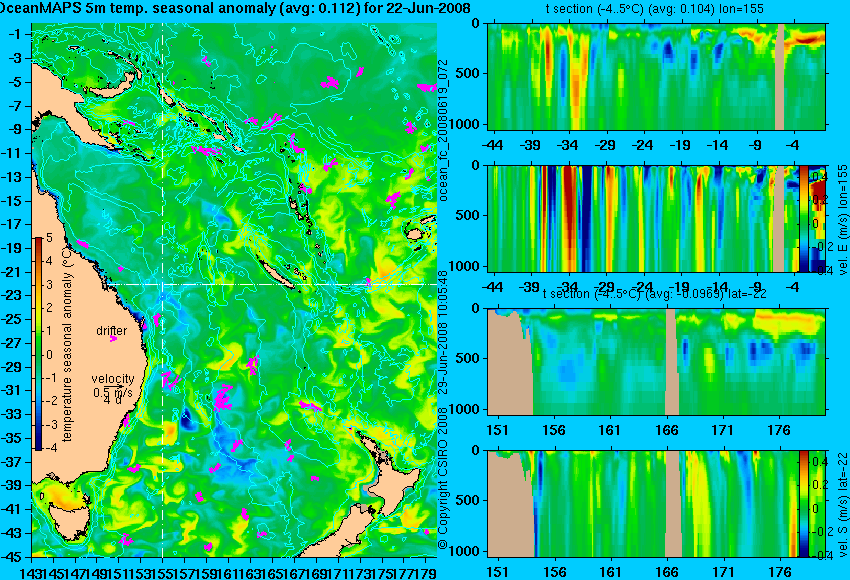
Task: Click the '-1' latitude label on map axis
Action: pos(15,34)
